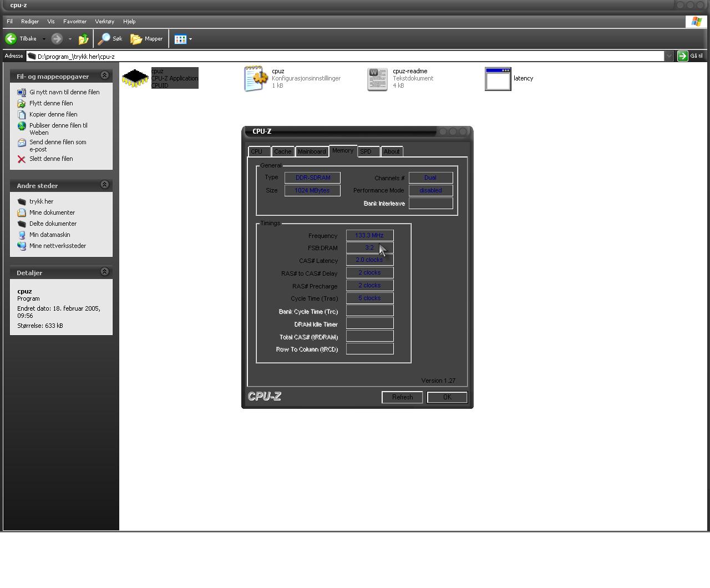Toggle the Mapper folders pane

click(x=146, y=39)
